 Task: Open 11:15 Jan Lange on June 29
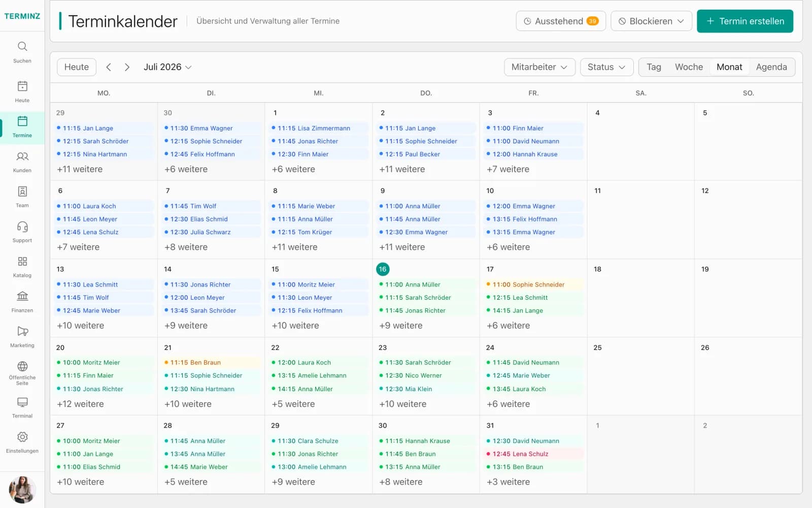104,129
